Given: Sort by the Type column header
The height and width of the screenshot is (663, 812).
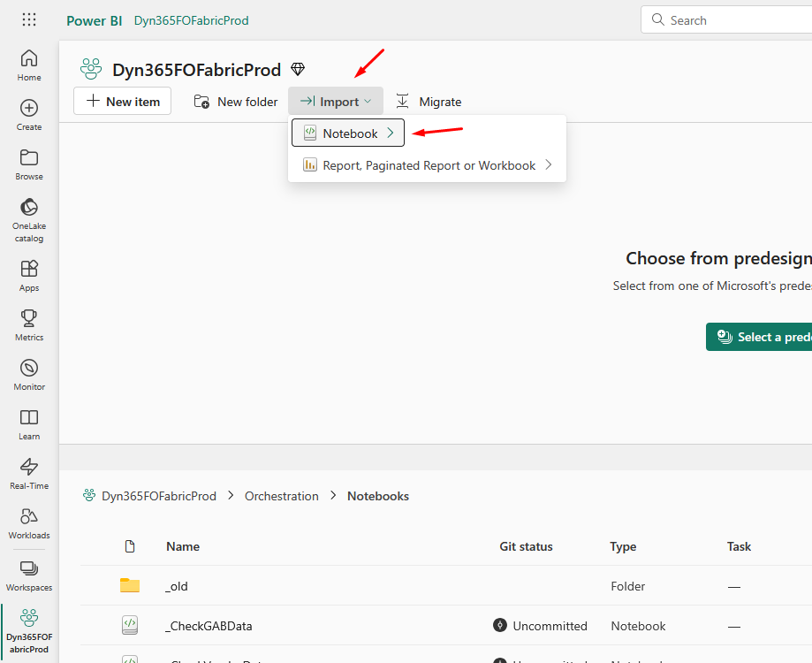Looking at the screenshot, I should click(x=623, y=546).
